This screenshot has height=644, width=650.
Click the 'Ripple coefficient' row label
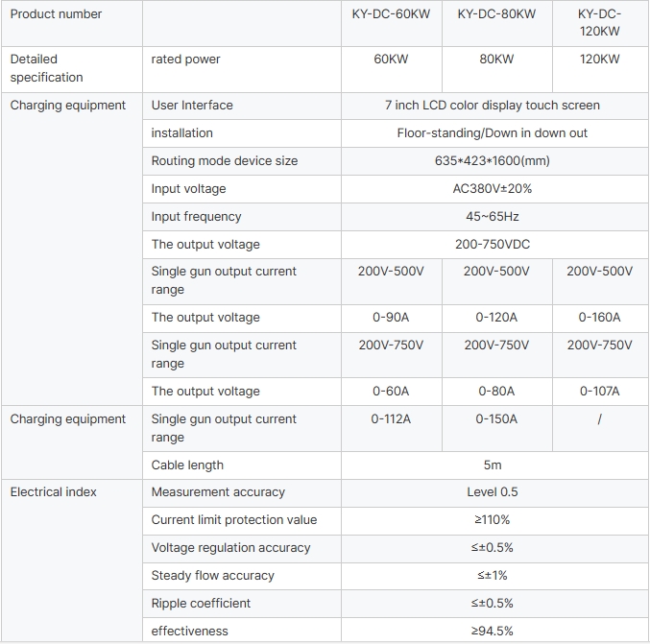point(201,604)
